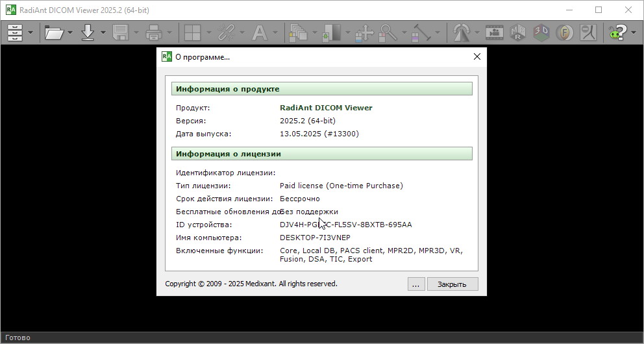644x344 pixels.
Task: Expand the series synchronization dropdown arrow
Action: (x=242, y=32)
